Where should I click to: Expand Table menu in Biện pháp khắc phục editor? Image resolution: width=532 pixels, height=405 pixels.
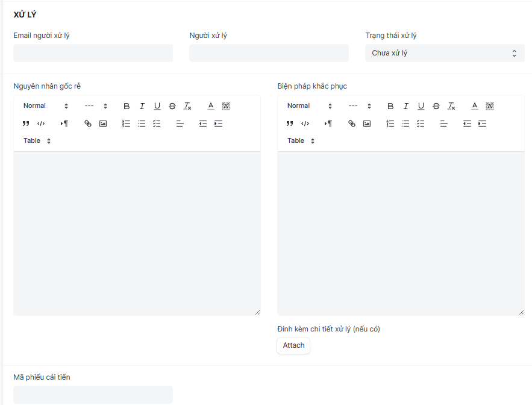tap(301, 141)
